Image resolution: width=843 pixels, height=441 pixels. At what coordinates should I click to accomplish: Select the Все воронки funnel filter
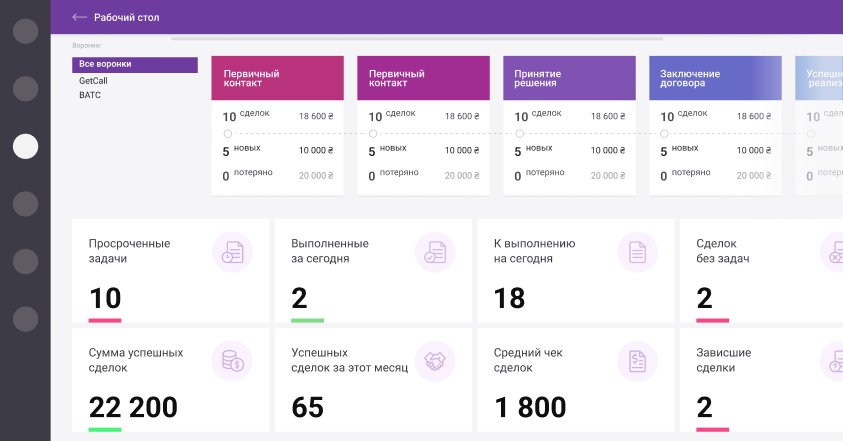(x=134, y=65)
